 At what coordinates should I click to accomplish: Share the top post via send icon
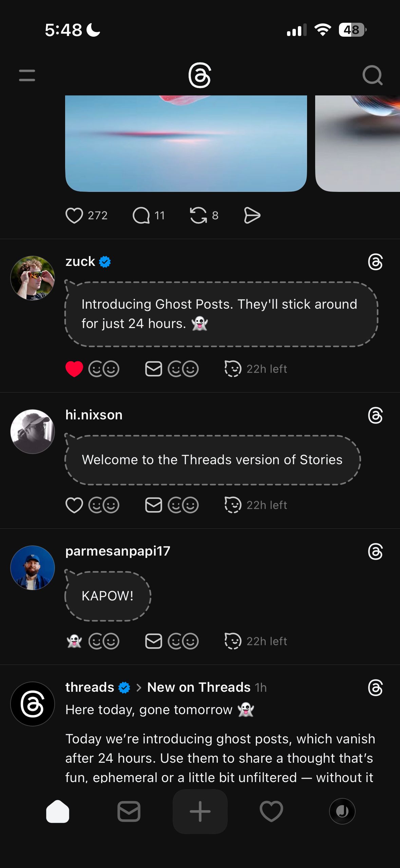(x=252, y=215)
